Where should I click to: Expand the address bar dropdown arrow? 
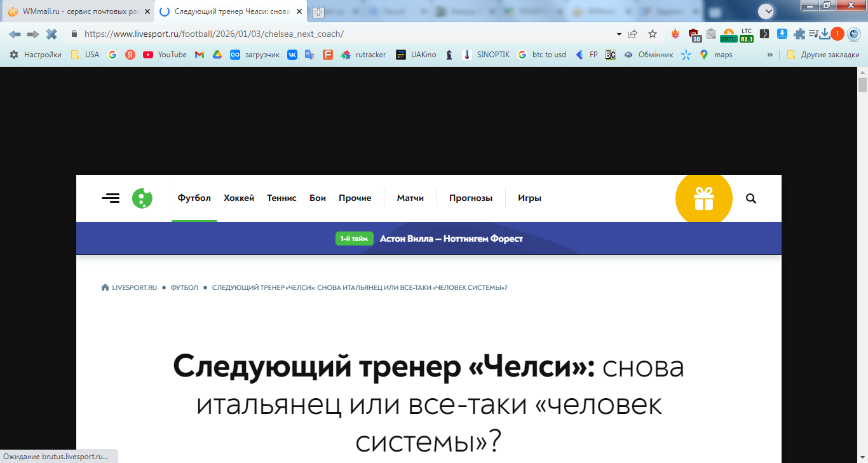click(619, 34)
